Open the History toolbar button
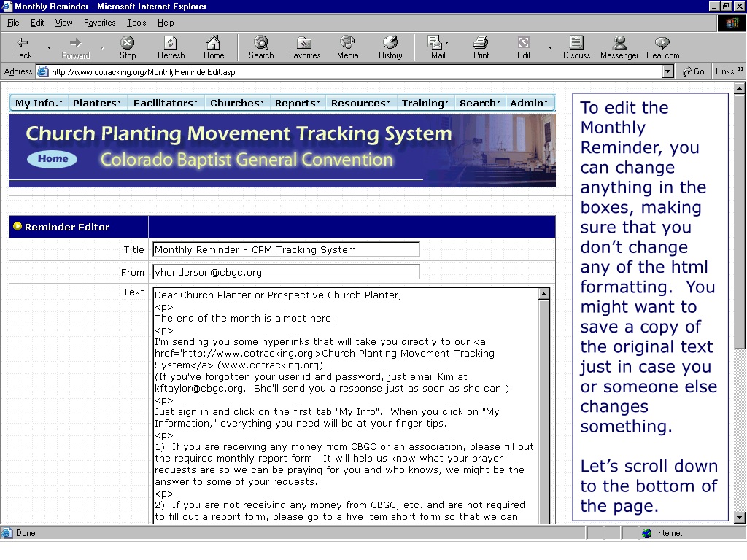Screen dimensions: 747x560 (390, 47)
